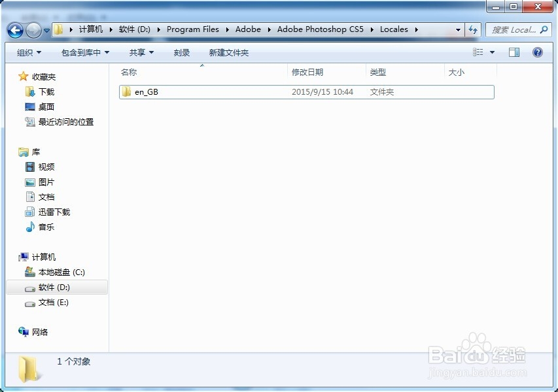The image size is (558, 392).
Task: Select the en_GB folder icon
Action: point(126,91)
